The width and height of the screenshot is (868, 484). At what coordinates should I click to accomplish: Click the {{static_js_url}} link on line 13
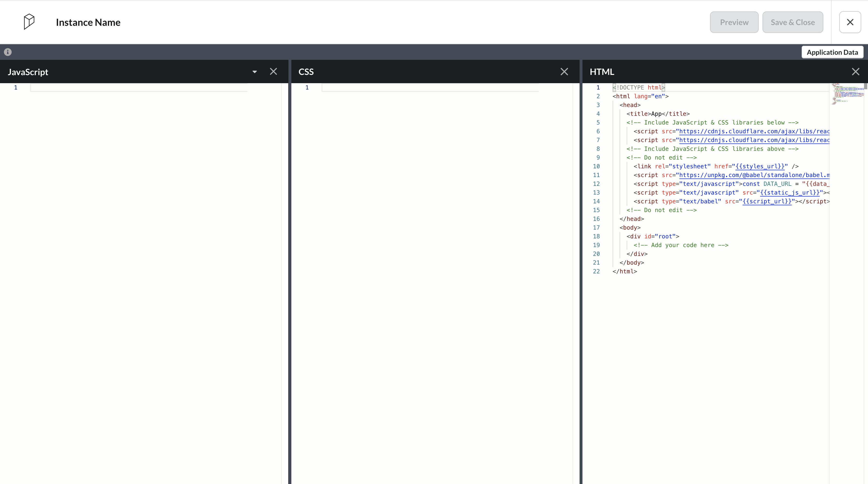(x=790, y=193)
